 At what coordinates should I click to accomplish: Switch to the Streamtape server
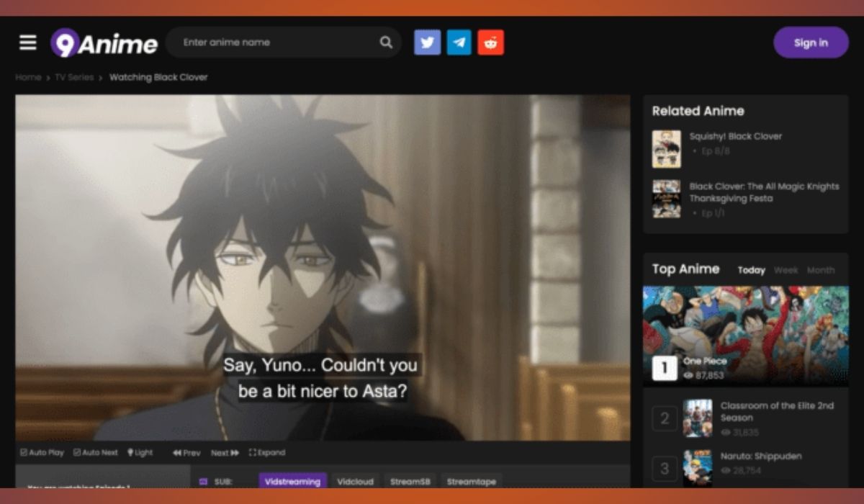pyautogui.click(x=471, y=481)
